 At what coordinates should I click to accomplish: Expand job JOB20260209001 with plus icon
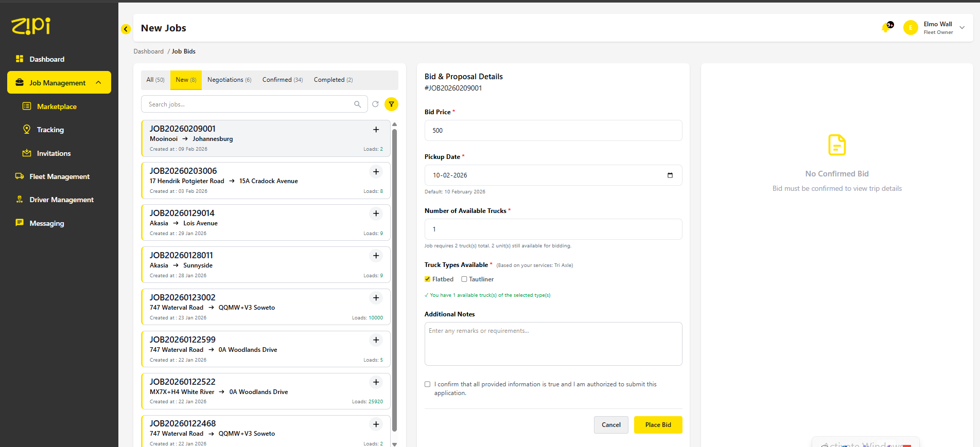376,130
